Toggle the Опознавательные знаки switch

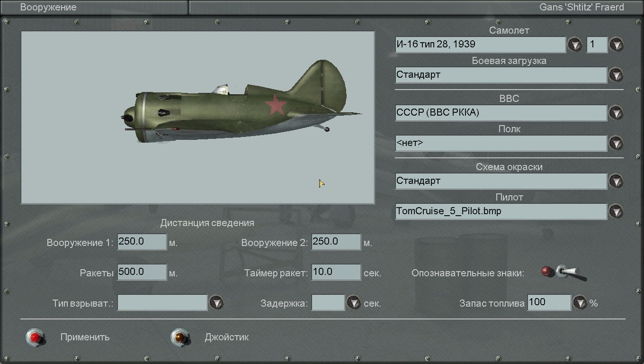pos(563,273)
